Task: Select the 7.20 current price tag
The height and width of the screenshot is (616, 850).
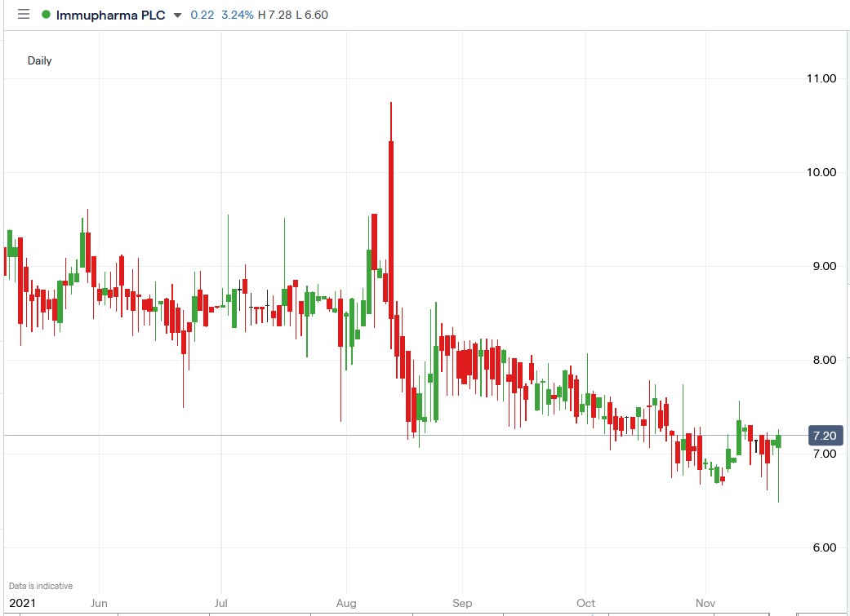Action: (x=825, y=436)
